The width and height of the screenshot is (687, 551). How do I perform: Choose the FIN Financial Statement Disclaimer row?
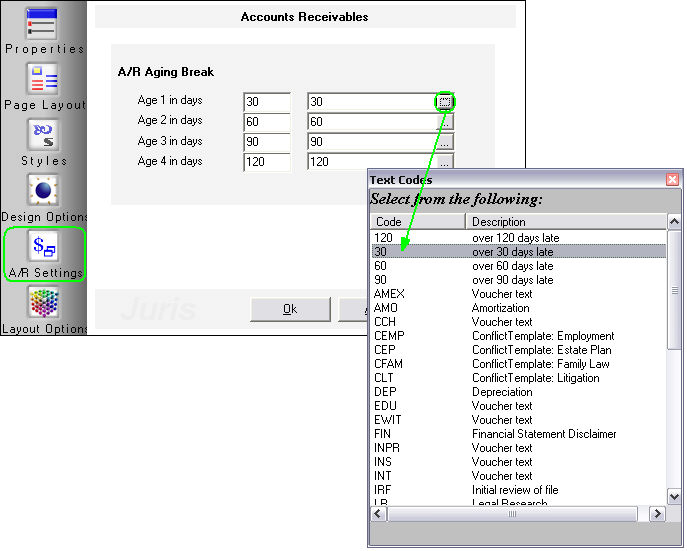click(x=518, y=434)
